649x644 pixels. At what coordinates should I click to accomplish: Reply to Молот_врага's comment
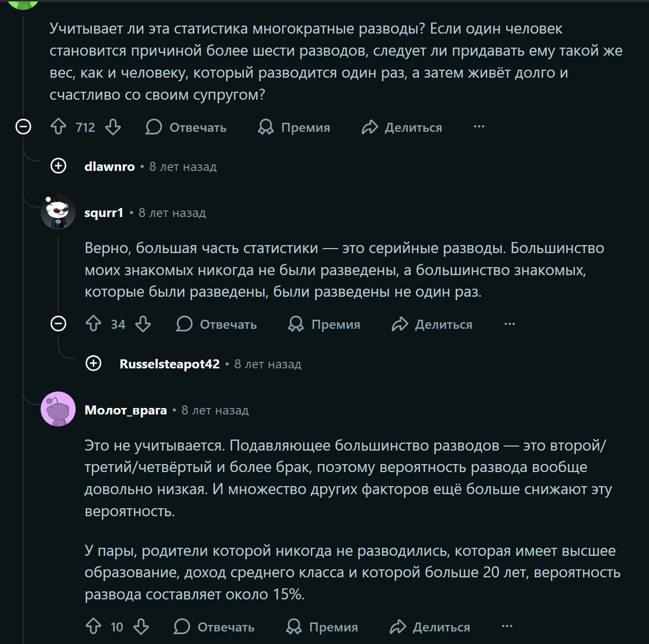point(214,626)
